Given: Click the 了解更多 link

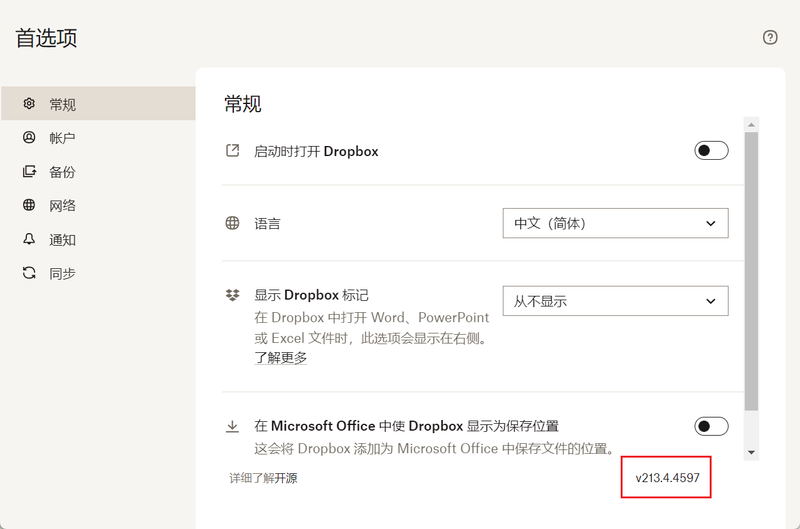Looking at the screenshot, I should coord(280,358).
